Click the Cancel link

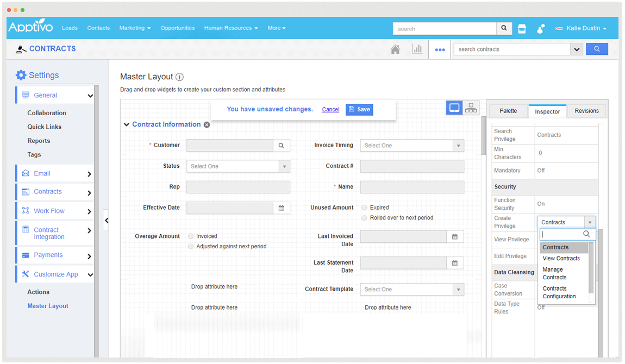[x=330, y=110]
